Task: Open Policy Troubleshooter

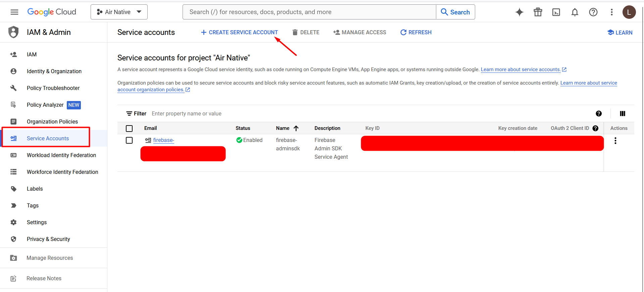Action: pyautogui.click(x=53, y=88)
